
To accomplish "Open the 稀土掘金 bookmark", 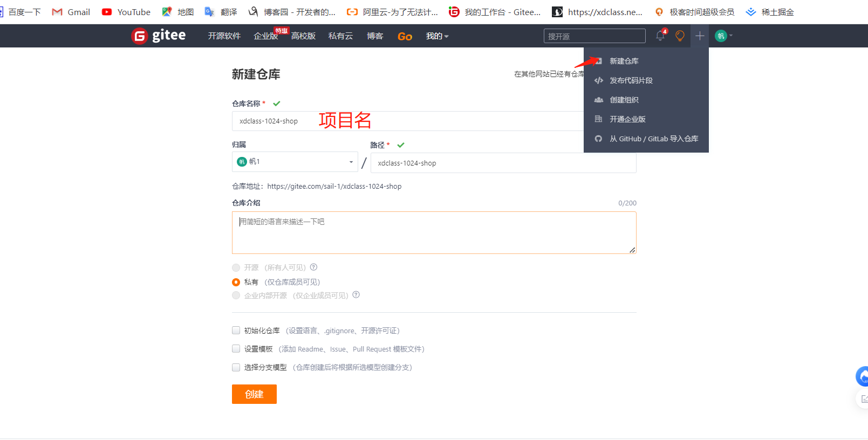I will point(770,12).
